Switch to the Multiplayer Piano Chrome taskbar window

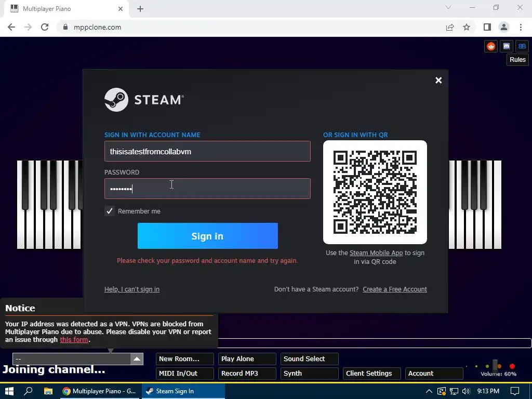pos(99,391)
